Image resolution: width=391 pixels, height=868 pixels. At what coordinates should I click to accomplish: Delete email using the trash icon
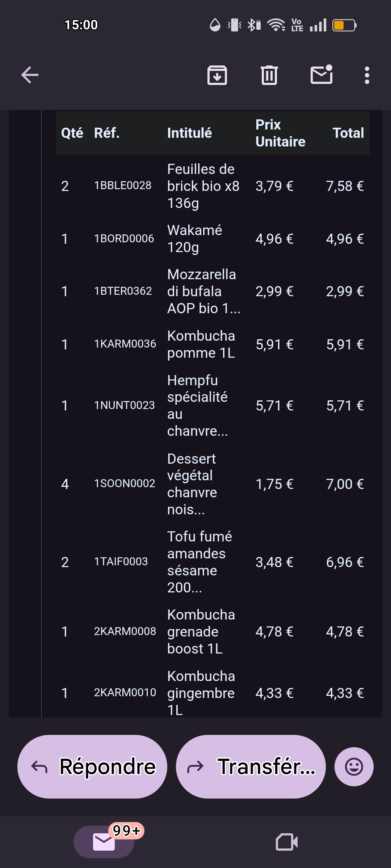tap(269, 75)
